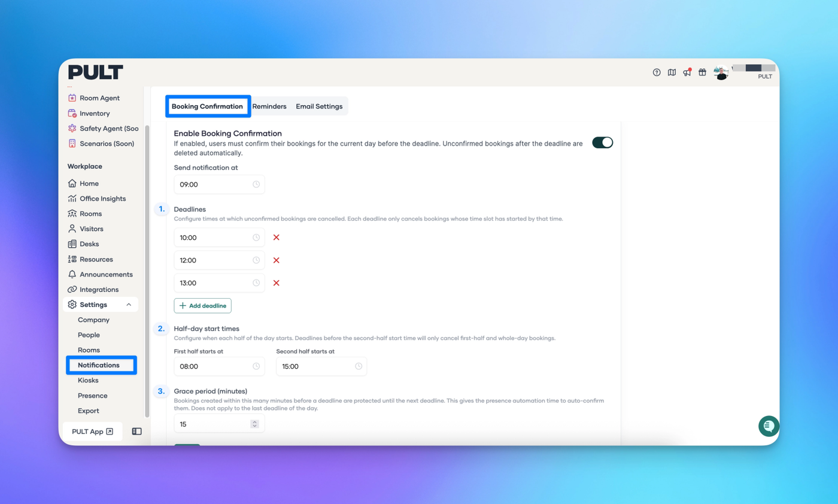Open the map icon in header
838x504 pixels.
[672, 72]
